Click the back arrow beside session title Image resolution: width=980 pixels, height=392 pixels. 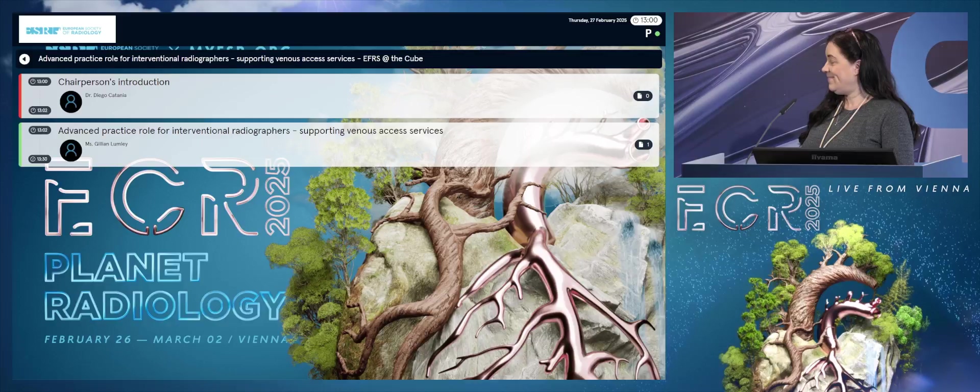coord(24,59)
